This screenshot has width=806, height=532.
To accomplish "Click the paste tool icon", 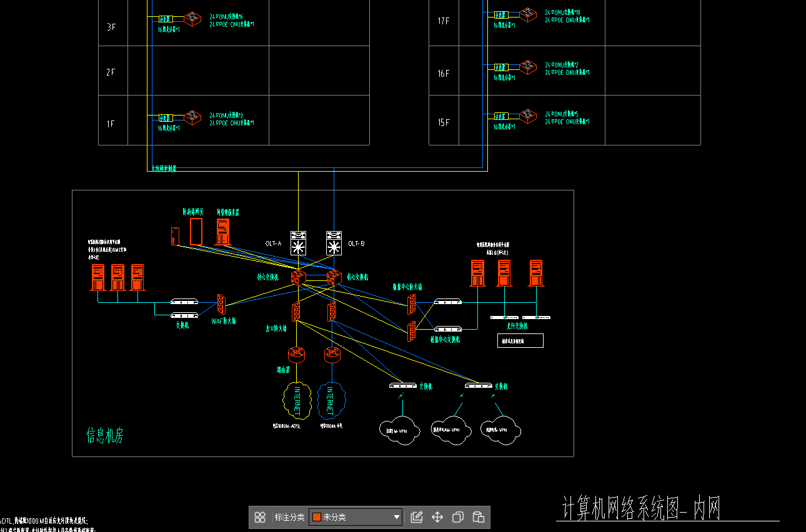I will pos(477,517).
